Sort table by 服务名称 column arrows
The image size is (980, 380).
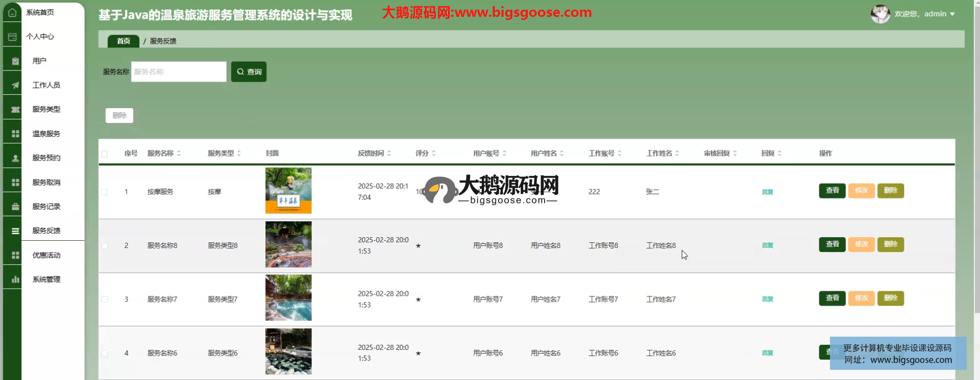pyautogui.click(x=179, y=153)
